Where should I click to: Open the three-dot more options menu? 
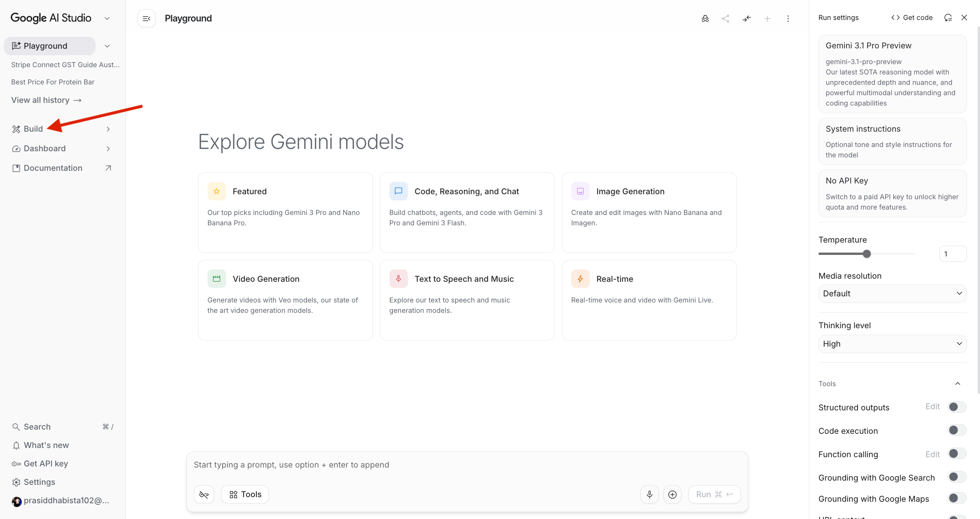pos(788,18)
